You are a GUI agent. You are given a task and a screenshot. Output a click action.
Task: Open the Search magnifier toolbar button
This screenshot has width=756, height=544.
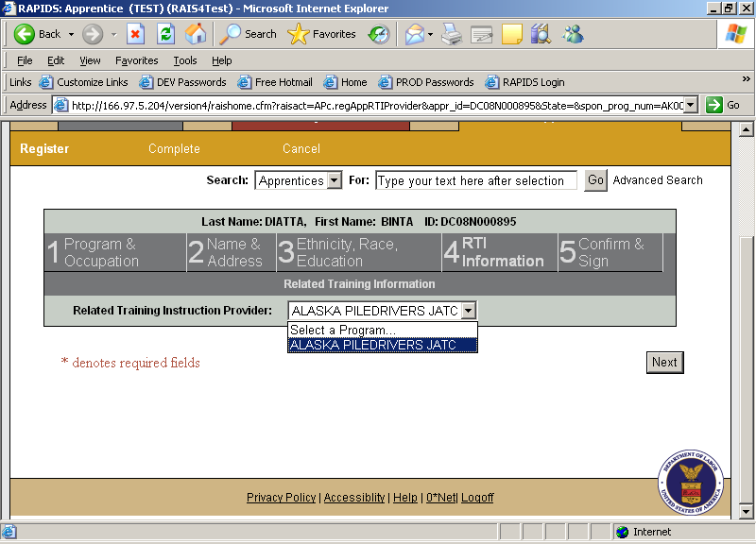[248, 34]
